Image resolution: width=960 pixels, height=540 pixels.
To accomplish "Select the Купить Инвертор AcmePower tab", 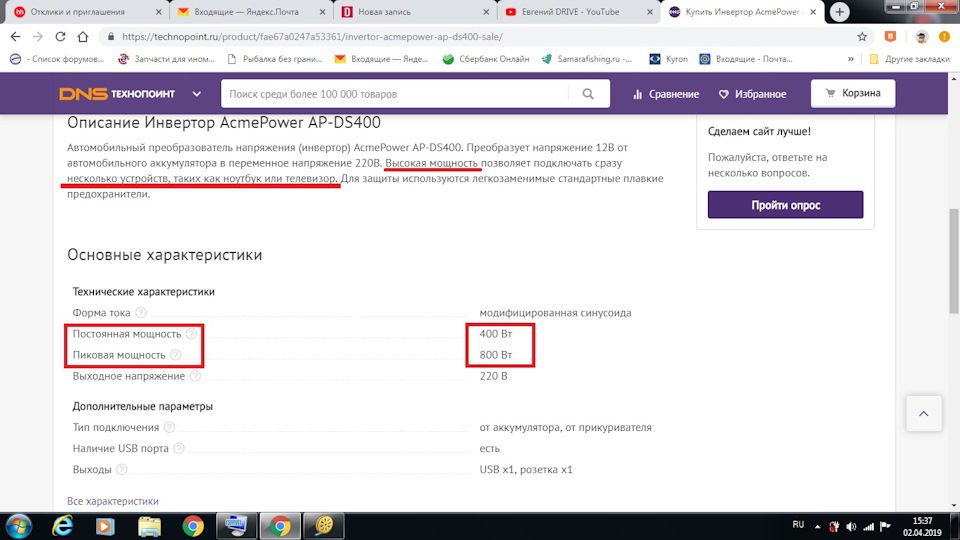I will pos(743,12).
